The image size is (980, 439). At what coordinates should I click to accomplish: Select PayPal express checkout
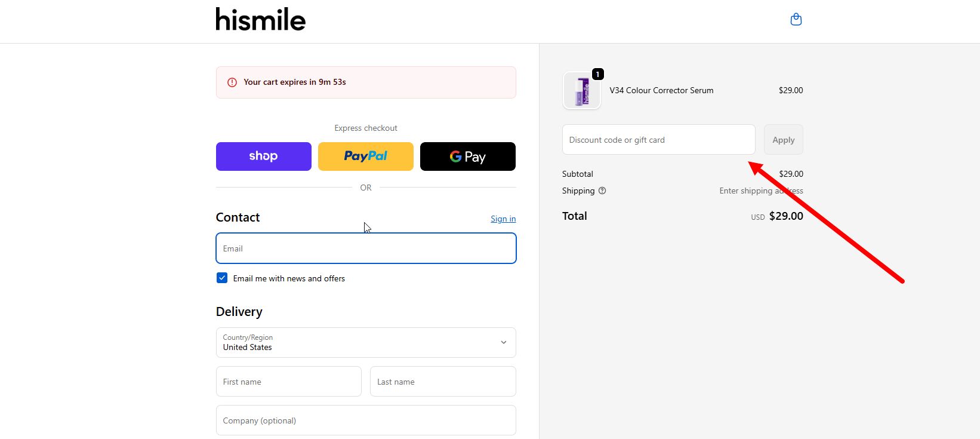[x=365, y=156]
